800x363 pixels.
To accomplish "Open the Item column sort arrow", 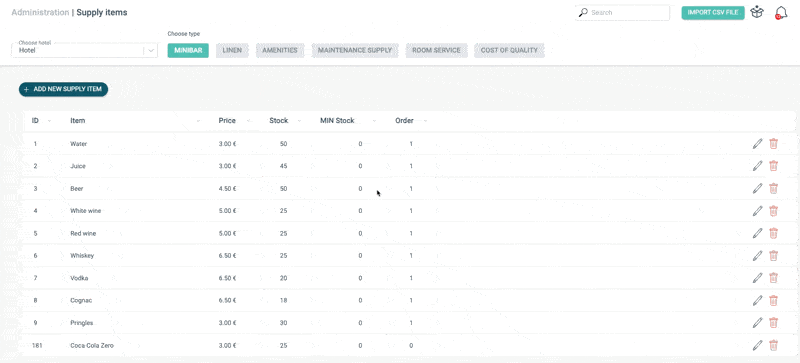I will coord(198,121).
